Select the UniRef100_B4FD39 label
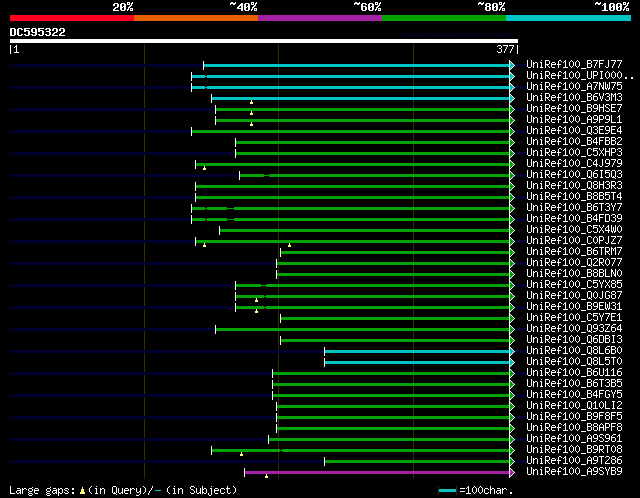The height and width of the screenshot is (498, 640). tap(574, 218)
